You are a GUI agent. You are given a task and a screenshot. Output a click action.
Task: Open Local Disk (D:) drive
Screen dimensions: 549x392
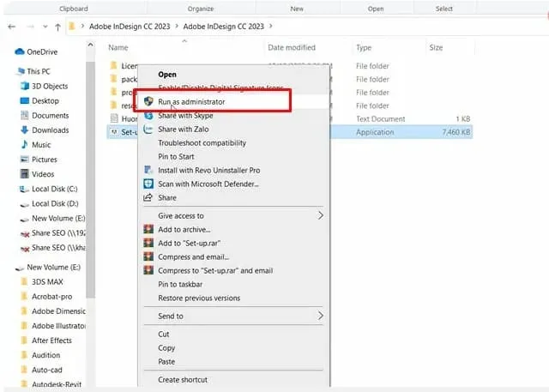55,203
